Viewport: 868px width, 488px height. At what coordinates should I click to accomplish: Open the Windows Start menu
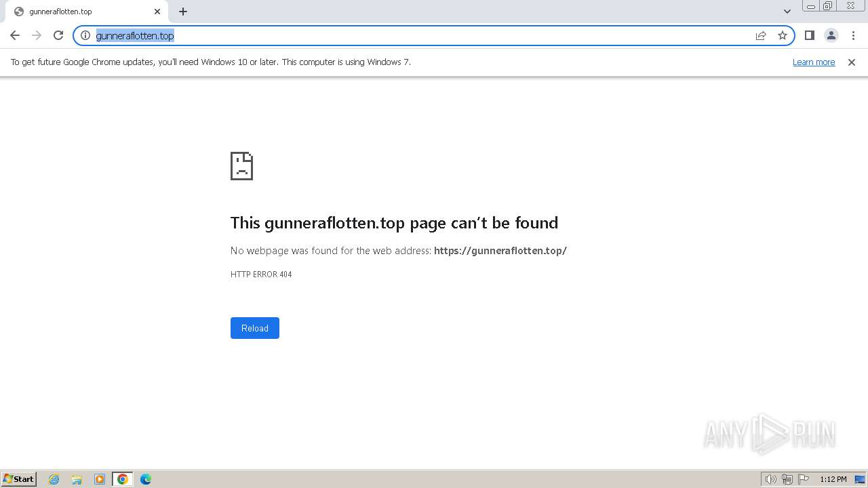18,479
